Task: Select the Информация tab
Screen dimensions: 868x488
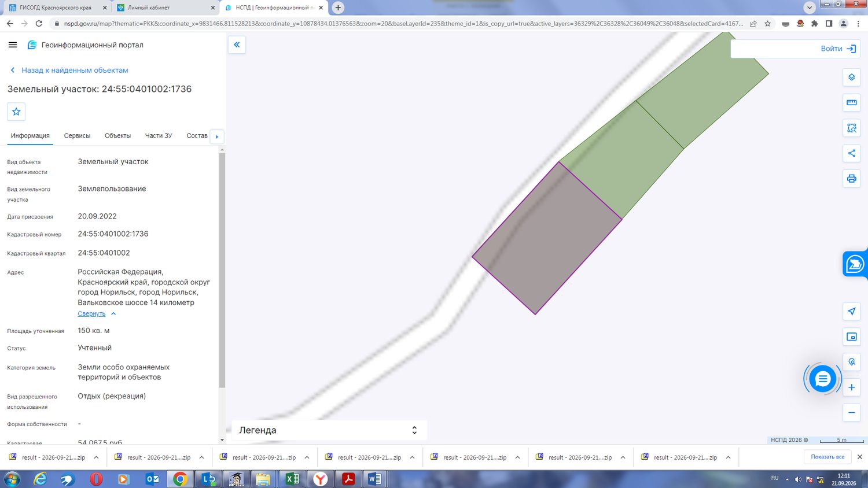Action: point(30,136)
